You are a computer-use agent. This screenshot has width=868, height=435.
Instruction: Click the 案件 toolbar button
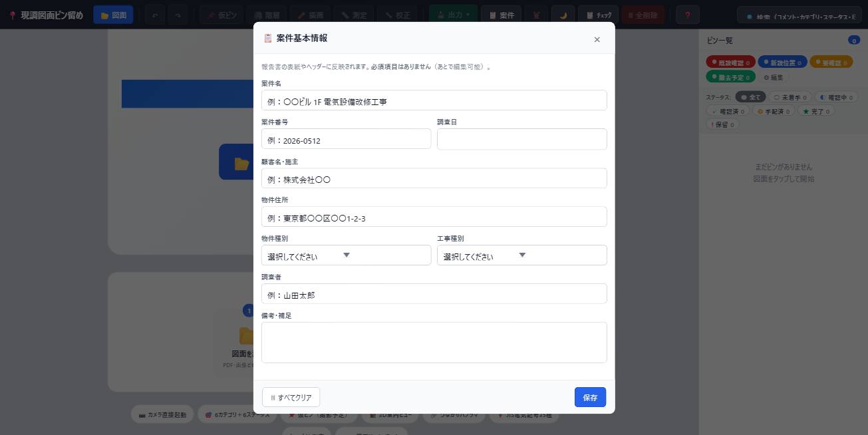tap(501, 15)
